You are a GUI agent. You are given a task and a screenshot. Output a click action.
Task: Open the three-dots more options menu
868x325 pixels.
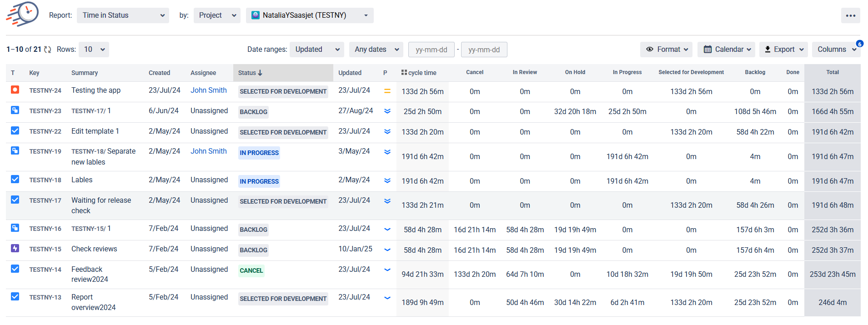(850, 15)
